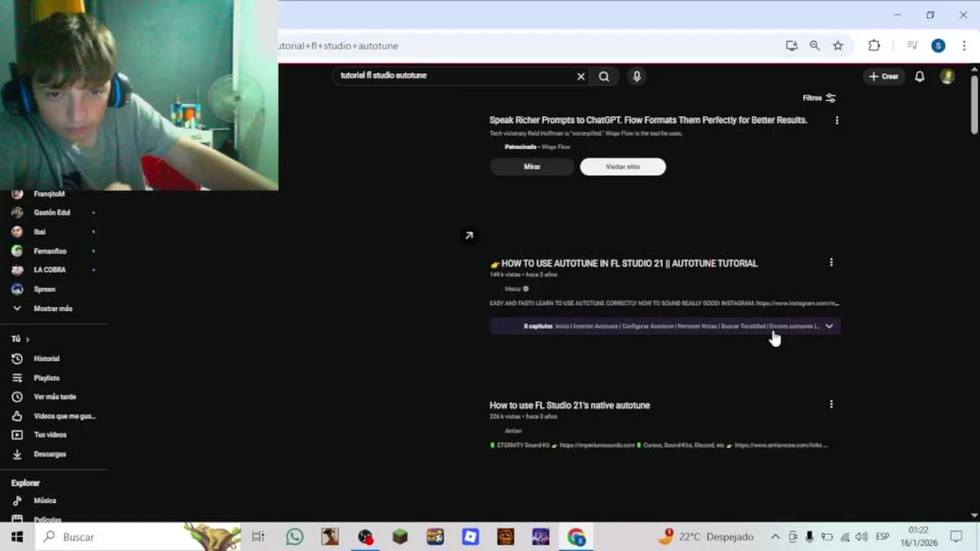Open YouTube notifications bell

(920, 77)
